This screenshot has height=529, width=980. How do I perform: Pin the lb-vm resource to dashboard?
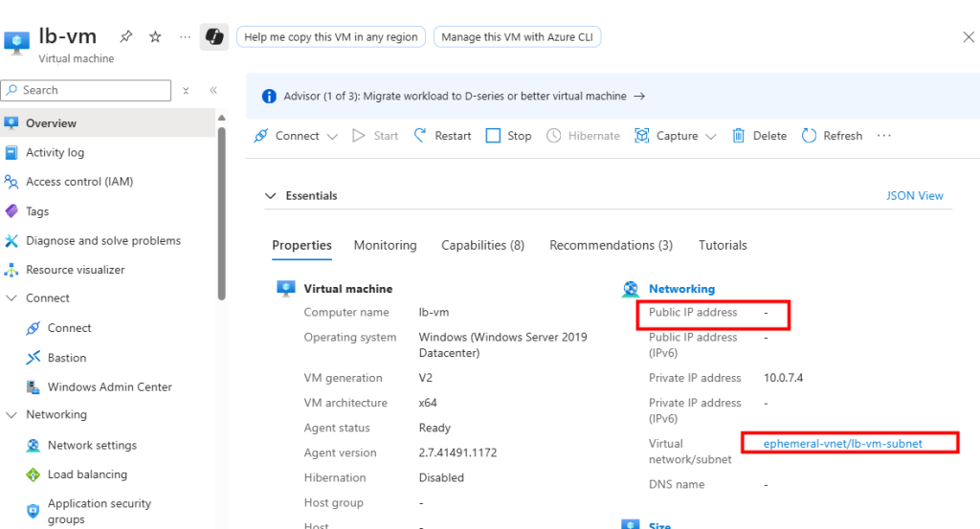126,37
